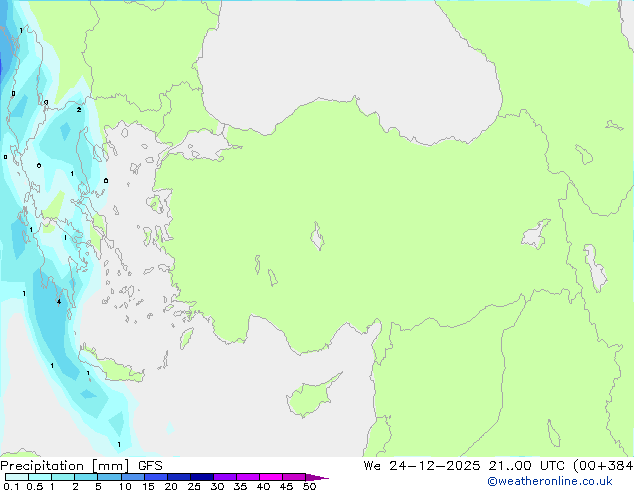Image resolution: width=634 pixels, height=490 pixels.
Task: Click the purple arrow end of the legend
Action: tap(317, 477)
